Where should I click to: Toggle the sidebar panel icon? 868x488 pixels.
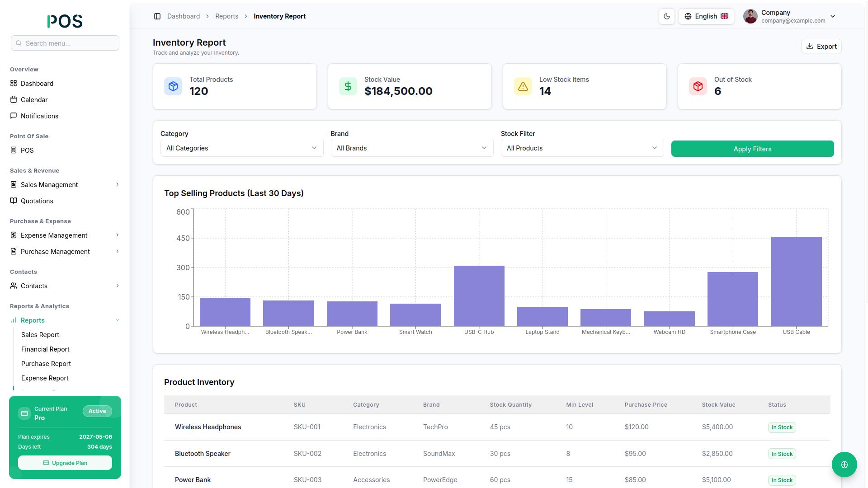point(157,16)
